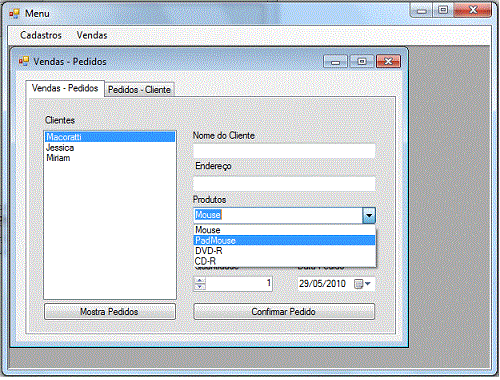Choose PadMouse from the product dropdown list
500x380 pixels.
coord(284,240)
